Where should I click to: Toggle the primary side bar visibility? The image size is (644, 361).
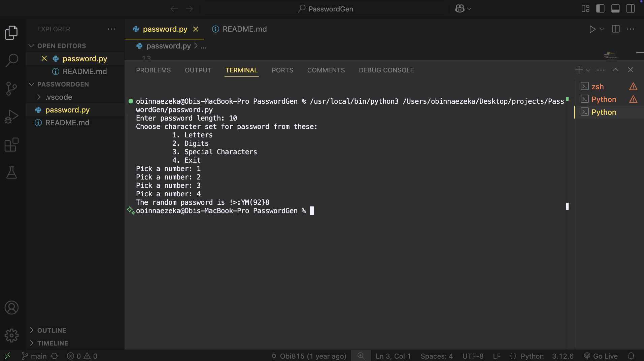point(600,9)
